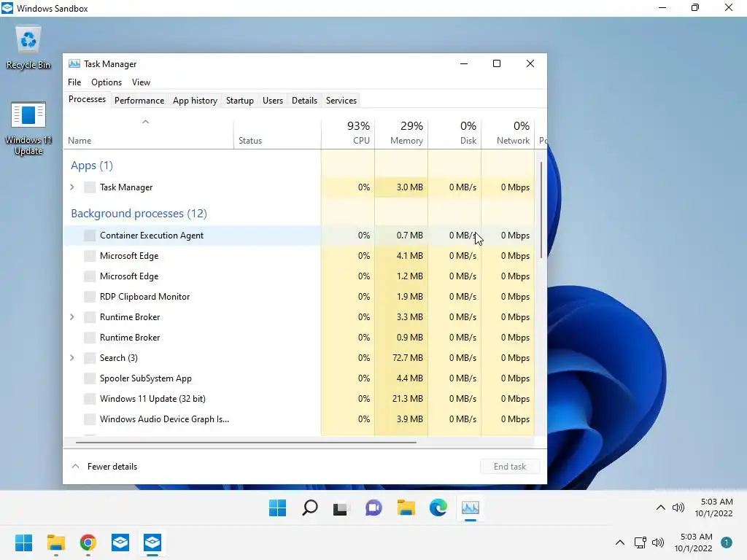
Task: Open Task View in sandbox taskbar
Action: coord(340,508)
